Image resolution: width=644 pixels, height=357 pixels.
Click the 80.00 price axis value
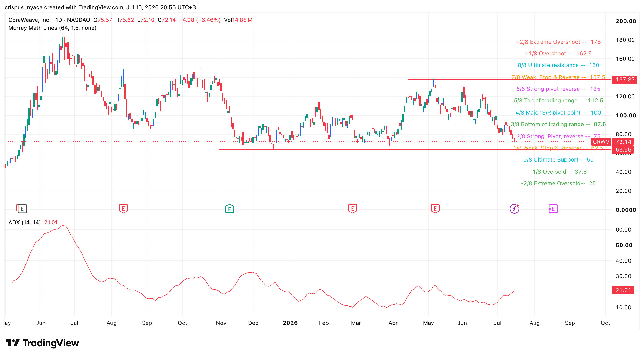623,134
